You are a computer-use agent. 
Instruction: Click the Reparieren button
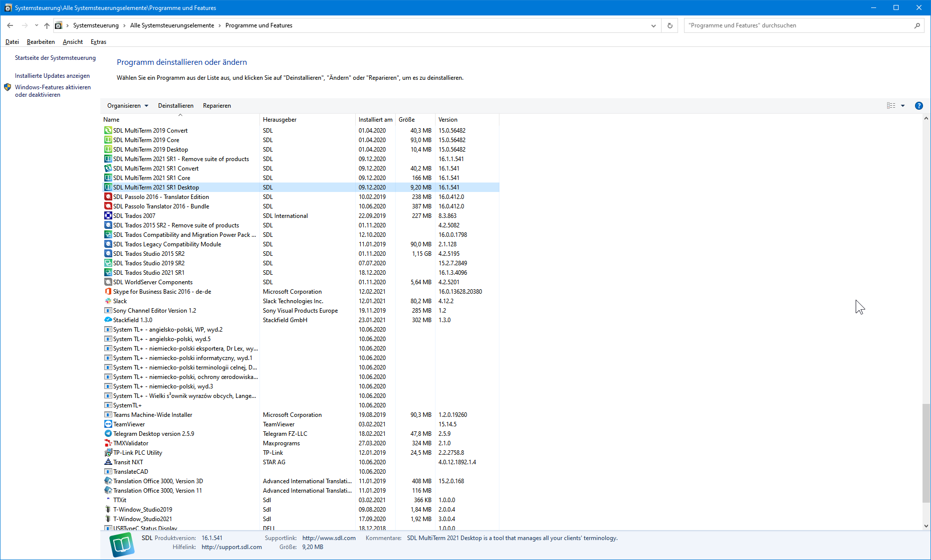coord(217,106)
